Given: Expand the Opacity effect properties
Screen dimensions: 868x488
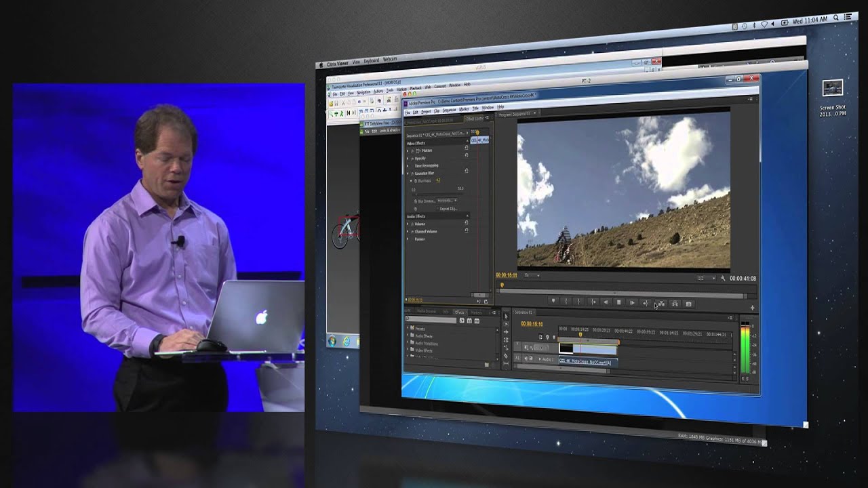Looking at the screenshot, I should pos(408,158).
